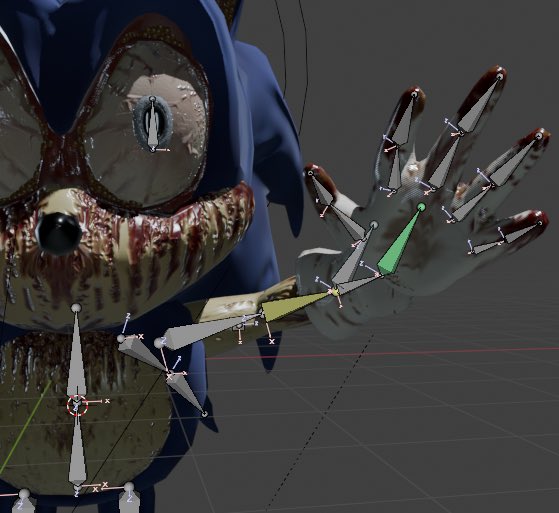Select the ring finger lower bone
Image resolution: width=559 pixels, height=513 pixels.
click(472, 203)
